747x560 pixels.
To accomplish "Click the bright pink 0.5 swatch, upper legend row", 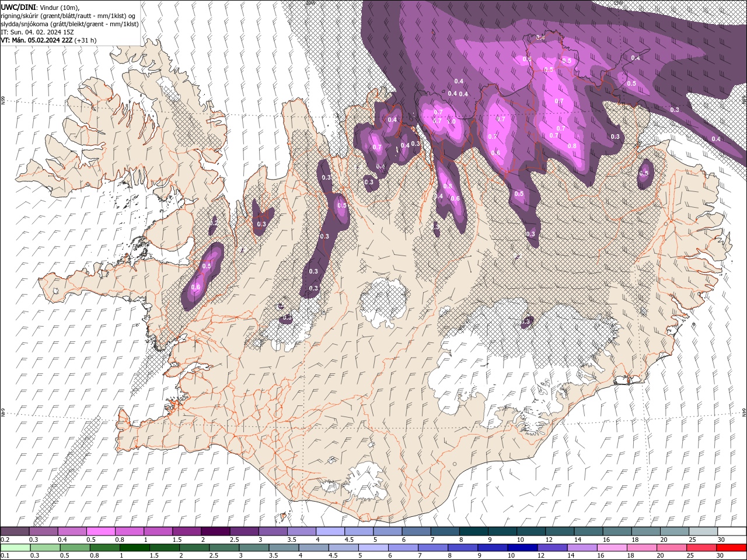I will (100, 531).
